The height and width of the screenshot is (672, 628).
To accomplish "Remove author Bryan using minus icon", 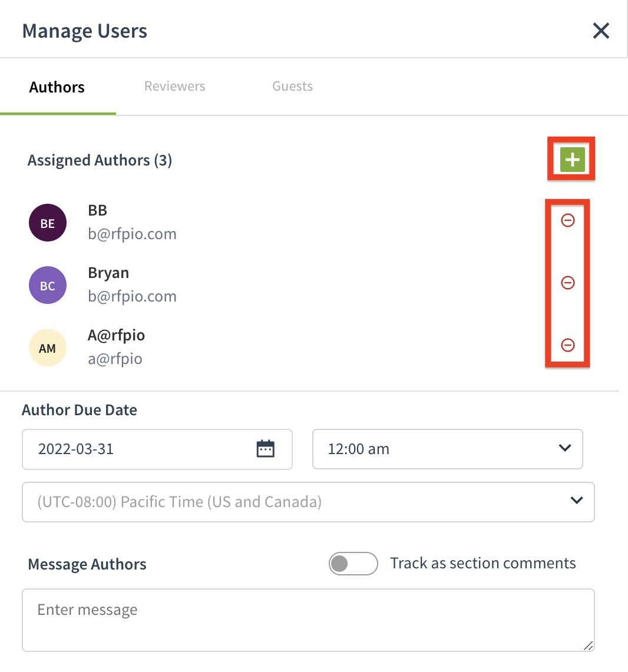I will click(x=567, y=283).
